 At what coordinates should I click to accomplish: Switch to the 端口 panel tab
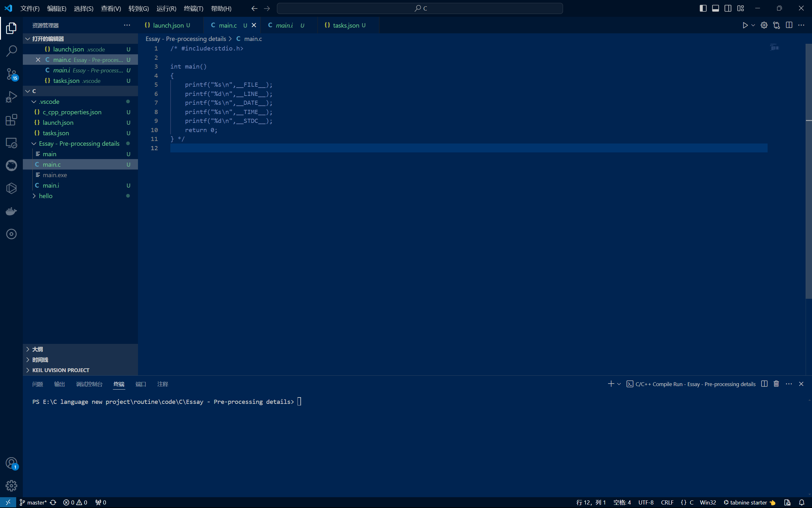141,384
